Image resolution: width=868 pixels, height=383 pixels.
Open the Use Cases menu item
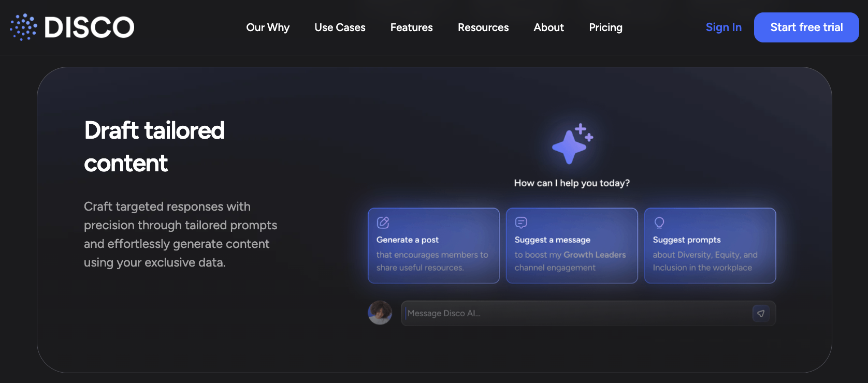[x=340, y=27]
